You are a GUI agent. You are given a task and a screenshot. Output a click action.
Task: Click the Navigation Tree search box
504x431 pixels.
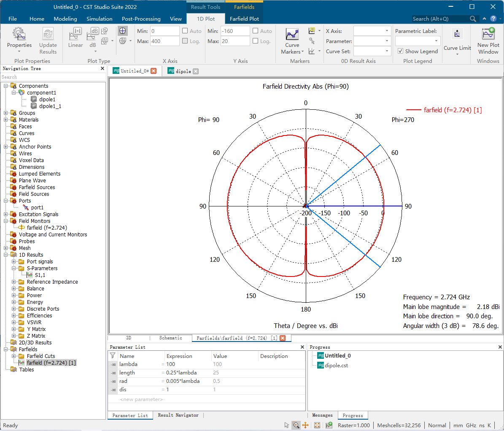tap(53, 77)
